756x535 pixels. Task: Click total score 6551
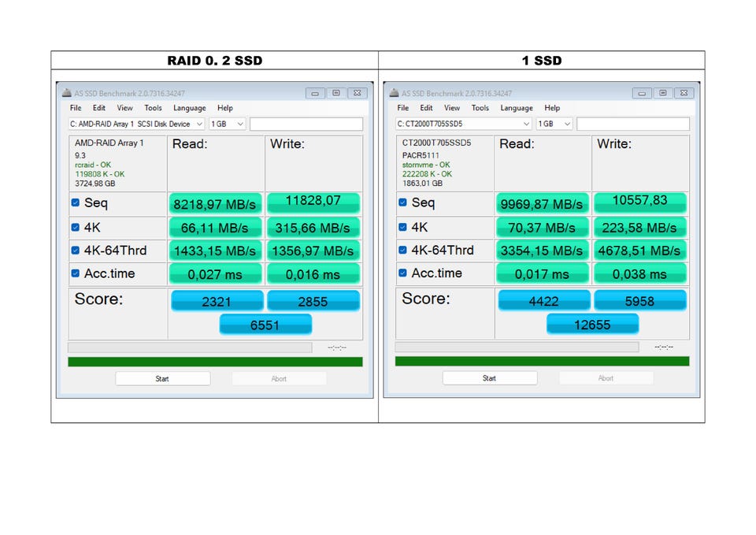pyautogui.click(x=265, y=325)
